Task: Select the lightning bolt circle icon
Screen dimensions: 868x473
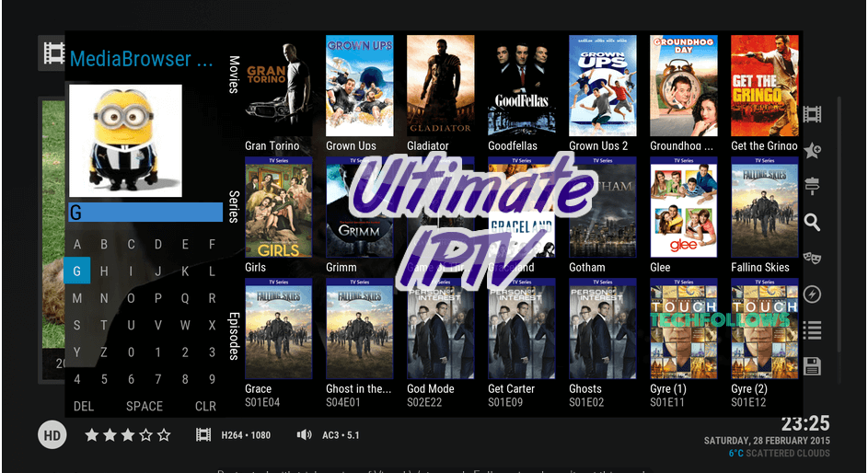Action: [x=812, y=294]
